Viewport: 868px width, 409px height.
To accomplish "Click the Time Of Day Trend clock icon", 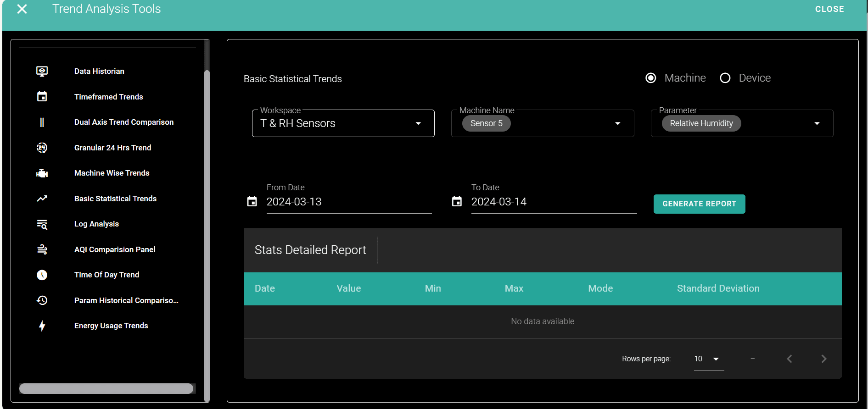I will coord(42,275).
